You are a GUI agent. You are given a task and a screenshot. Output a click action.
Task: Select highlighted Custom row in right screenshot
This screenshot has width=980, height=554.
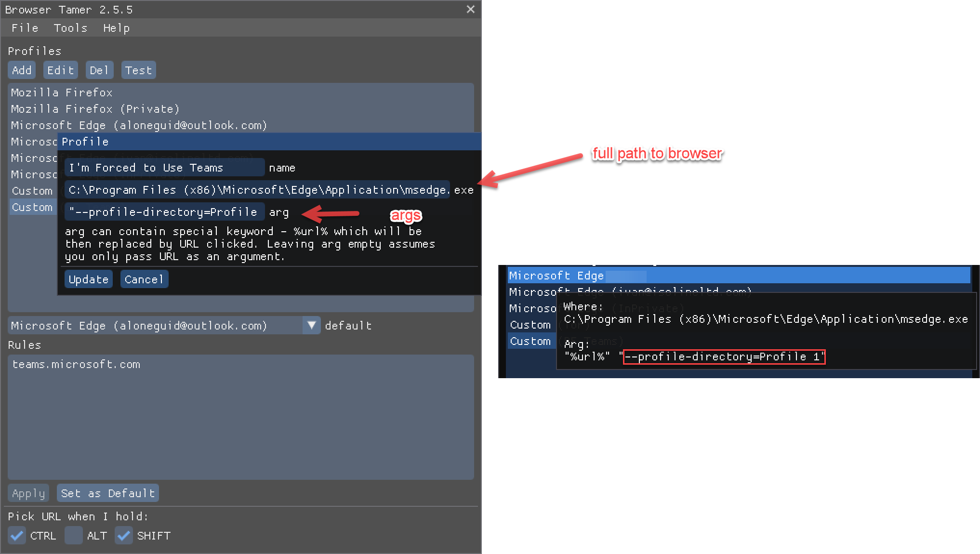[x=531, y=341]
